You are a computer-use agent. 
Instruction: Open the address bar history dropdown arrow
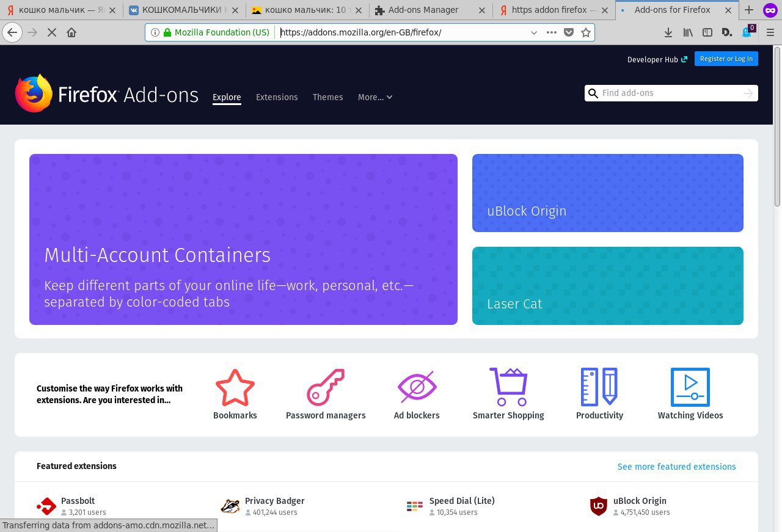click(x=534, y=32)
